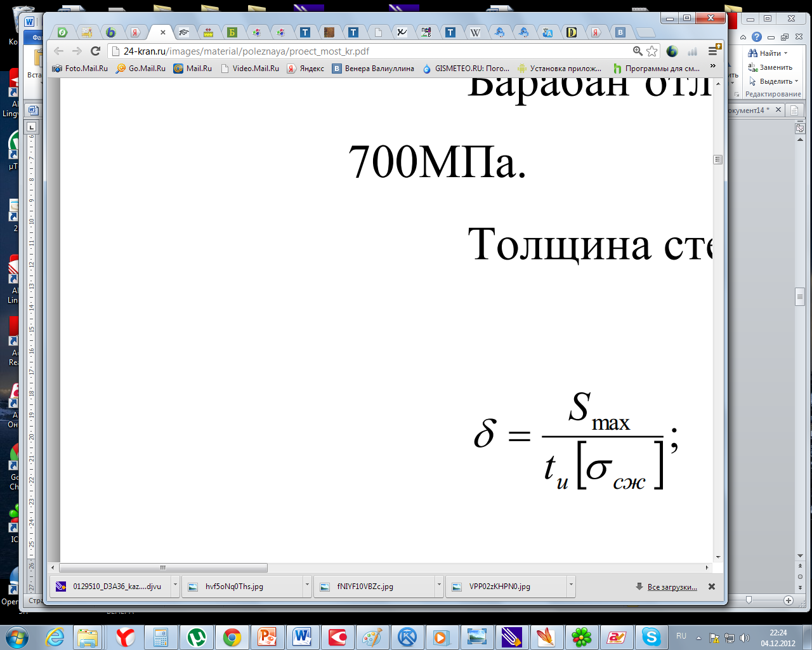This screenshot has width=812, height=650.
Task: Open the Windows Start button
Action: click(x=16, y=637)
